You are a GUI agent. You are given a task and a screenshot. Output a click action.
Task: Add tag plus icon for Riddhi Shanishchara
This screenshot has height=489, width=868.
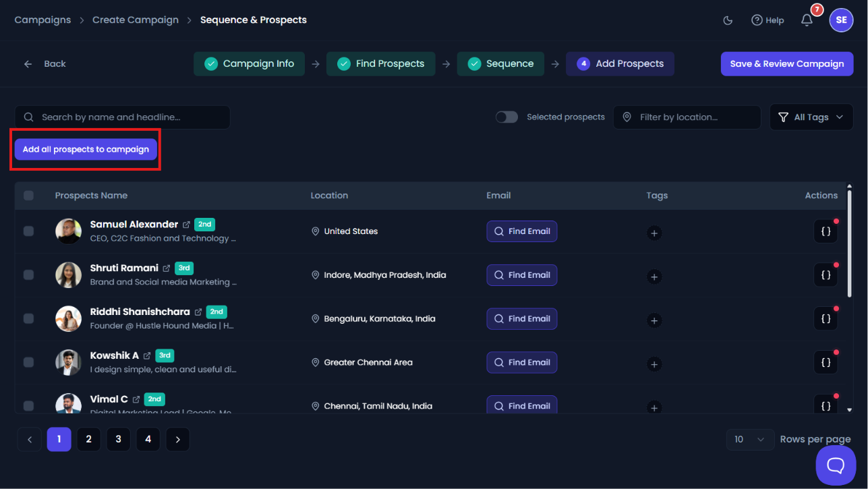click(654, 320)
